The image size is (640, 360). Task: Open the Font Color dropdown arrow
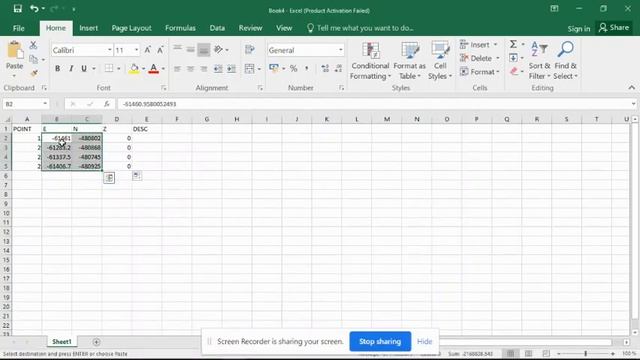click(x=163, y=69)
